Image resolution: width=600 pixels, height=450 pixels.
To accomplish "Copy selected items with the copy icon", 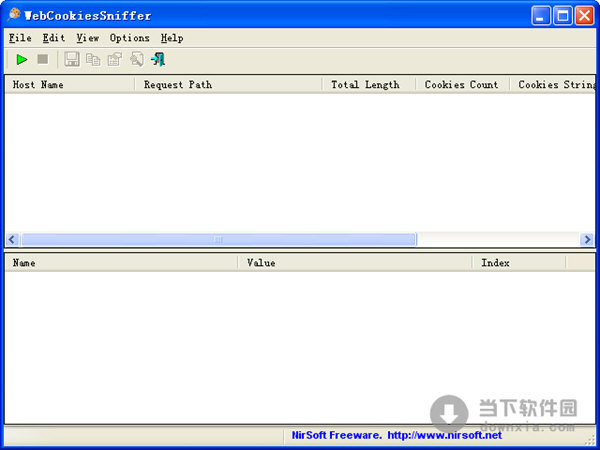I will tap(93, 60).
